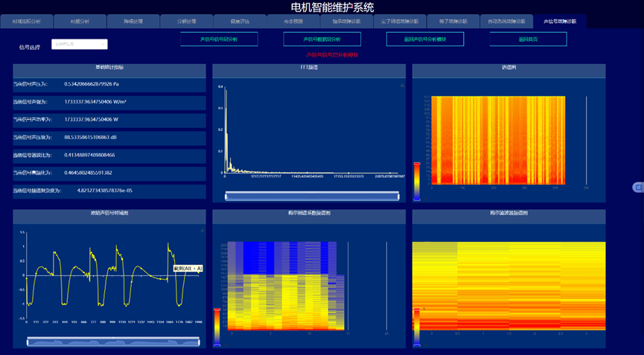
Task: Go to the 寿命预测 tab
Action: (x=293, y=22)
